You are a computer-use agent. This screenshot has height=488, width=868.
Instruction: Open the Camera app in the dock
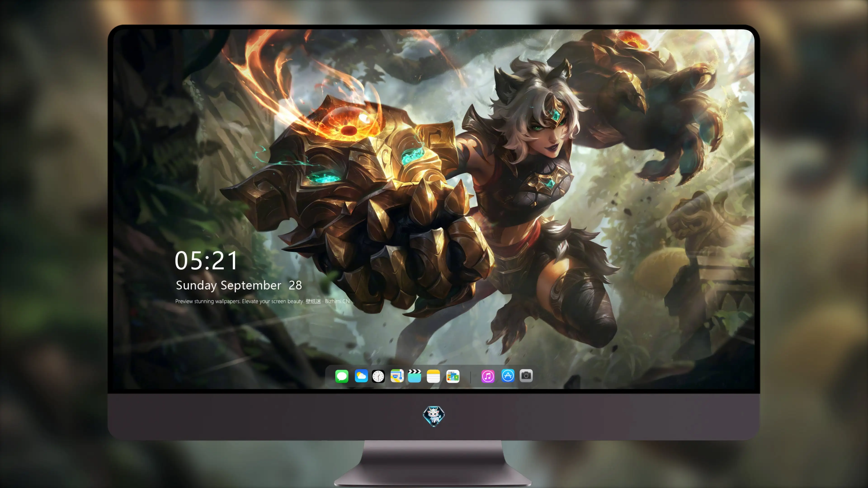[526, 375]
